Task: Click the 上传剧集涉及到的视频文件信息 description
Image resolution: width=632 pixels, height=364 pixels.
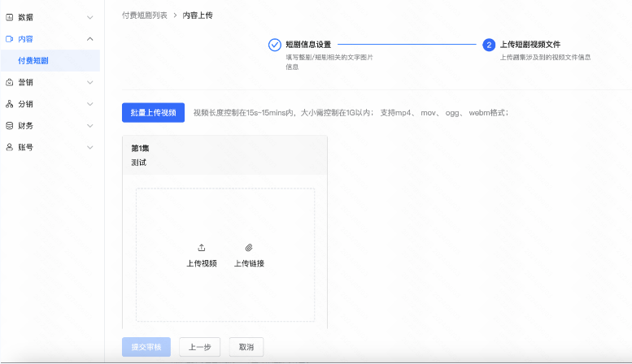Action: coord(545,57)
